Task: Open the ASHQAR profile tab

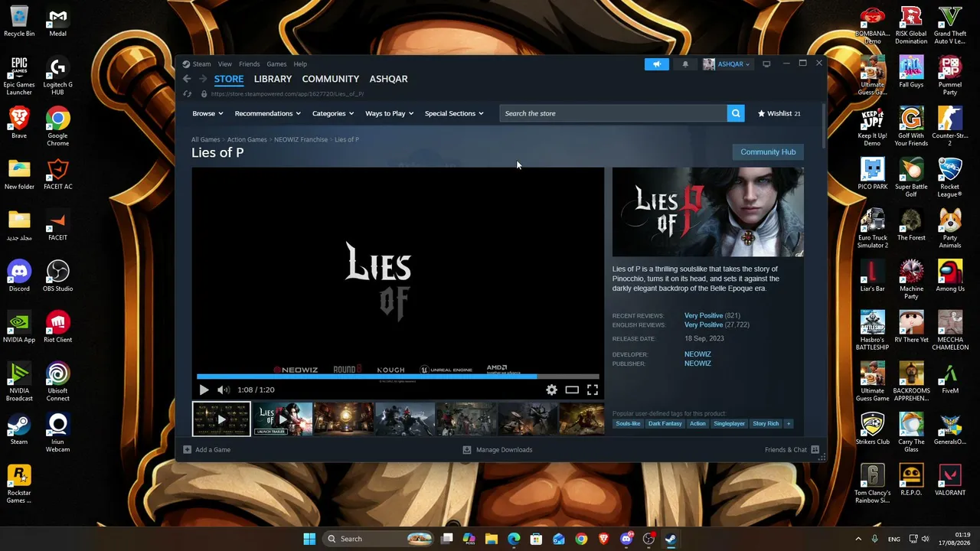Action: [389, 79]
